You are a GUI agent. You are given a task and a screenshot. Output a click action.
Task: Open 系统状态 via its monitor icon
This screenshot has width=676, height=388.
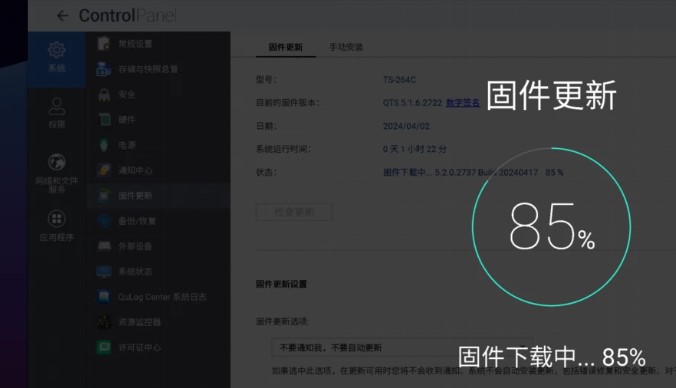click(x=104, y=272)
